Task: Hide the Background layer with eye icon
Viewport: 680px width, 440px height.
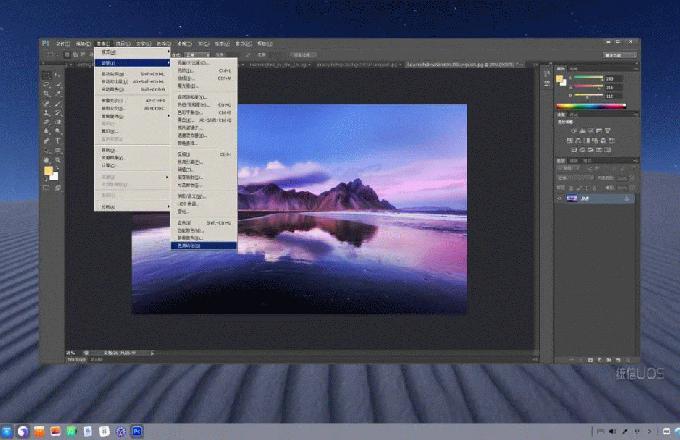Action: click(560, 199)
